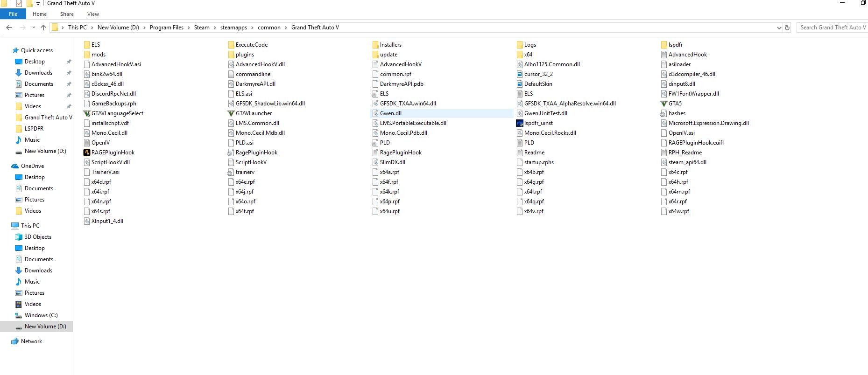This screenshot has width=868, height=375.
Task: Open the Recent locations dropdown arrow
Action: click(x=34, y=28)
